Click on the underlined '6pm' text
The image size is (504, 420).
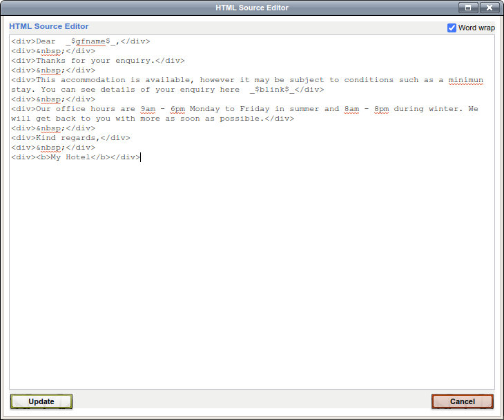pos(177,109)
